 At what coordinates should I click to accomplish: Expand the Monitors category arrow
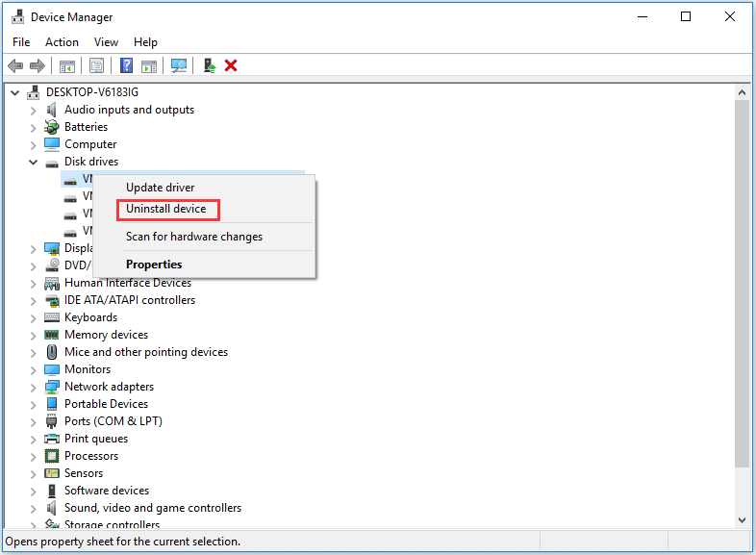[x=33, y=370]
